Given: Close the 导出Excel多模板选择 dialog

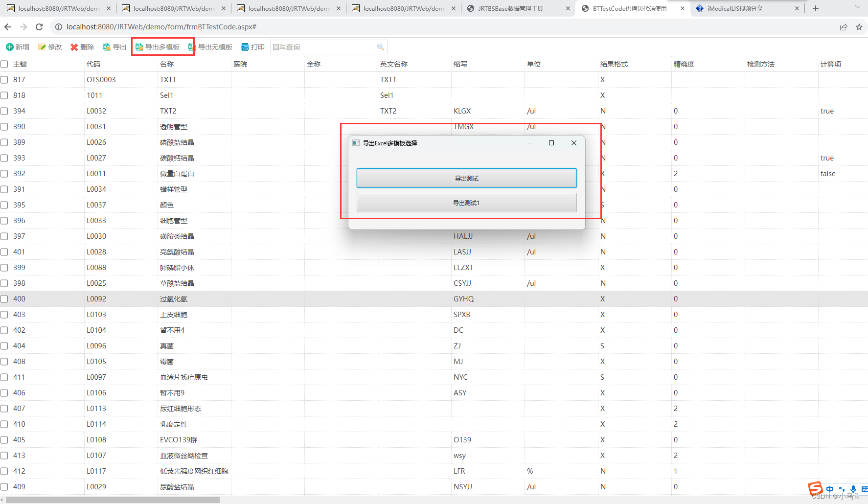Looking at the screenshot, I should [574, 143].
